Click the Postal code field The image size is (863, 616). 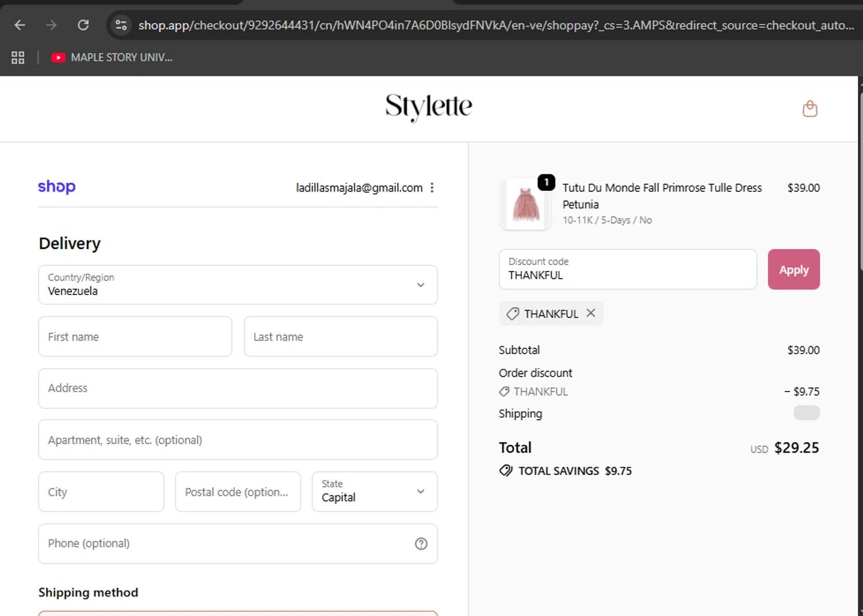(238, 492)
